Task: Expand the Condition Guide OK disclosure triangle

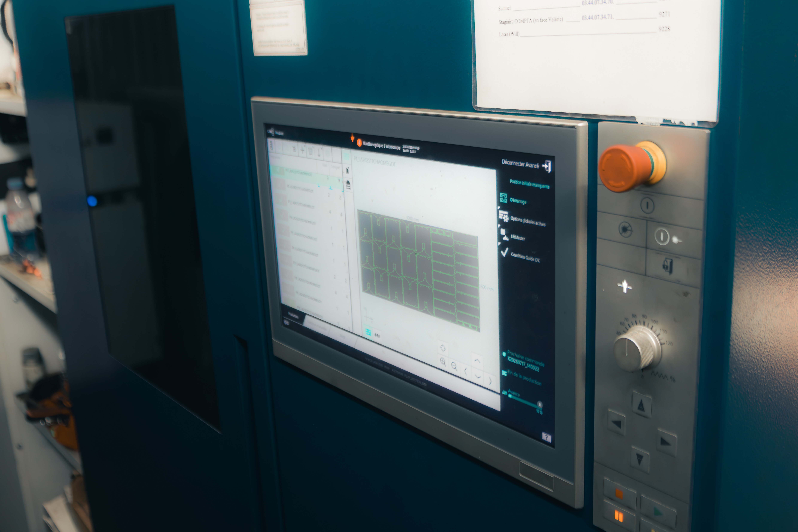Action: pos(499,244)
